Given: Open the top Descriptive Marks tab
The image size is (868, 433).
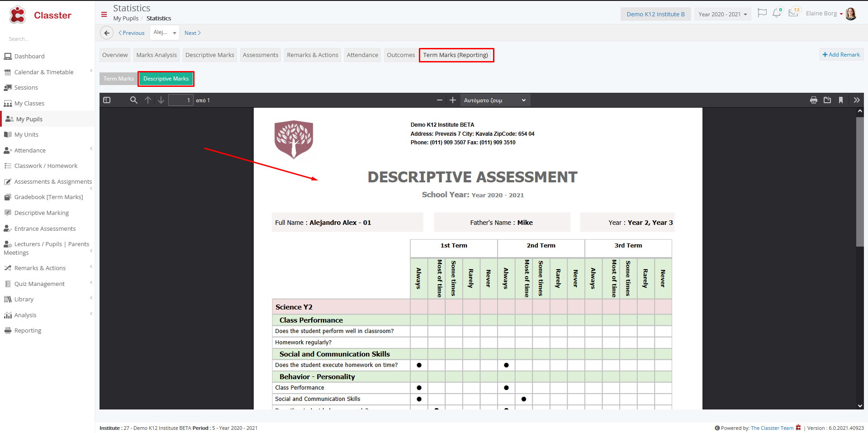Looking at the screenshot, I should [210, 55].
